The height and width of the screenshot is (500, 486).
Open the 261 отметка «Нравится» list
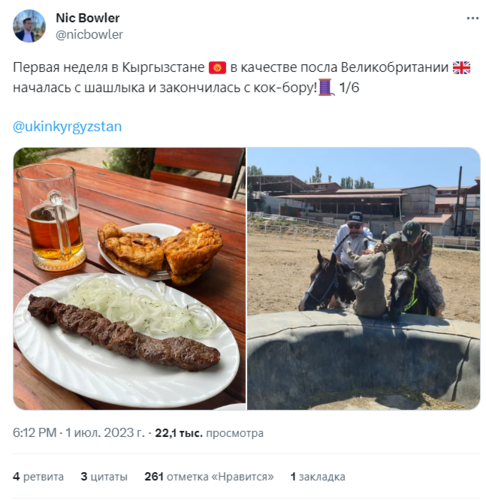[209, 476]
